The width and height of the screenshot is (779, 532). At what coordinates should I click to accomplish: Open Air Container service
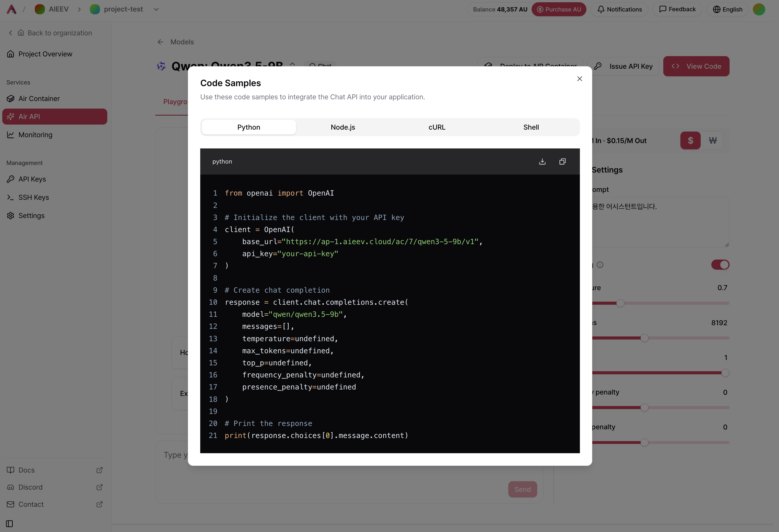point(55,98)
